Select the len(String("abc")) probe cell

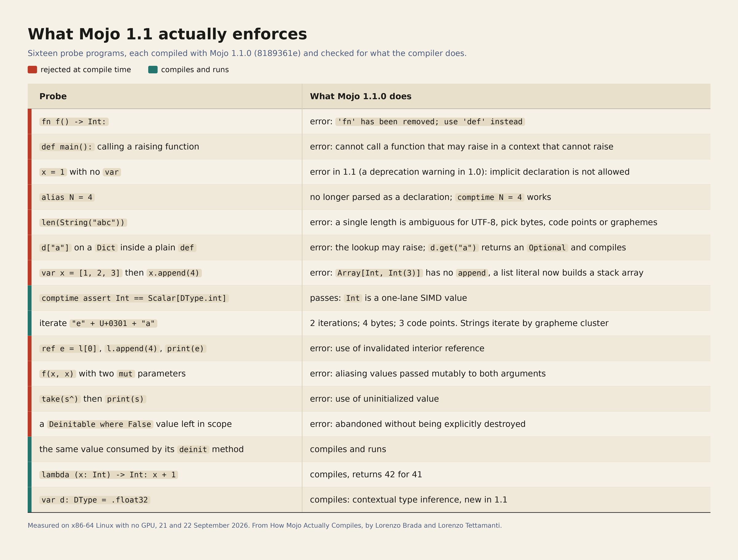click(83, 223)
